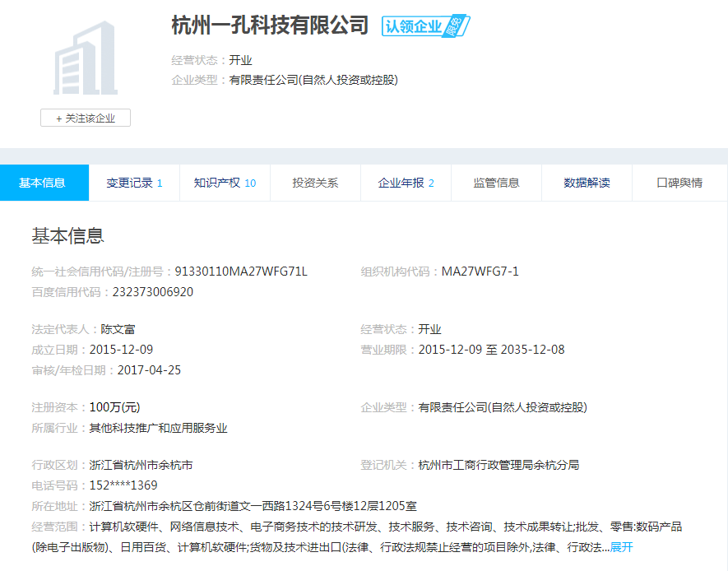Show the 口碑舆情 tab

[679, 183]
